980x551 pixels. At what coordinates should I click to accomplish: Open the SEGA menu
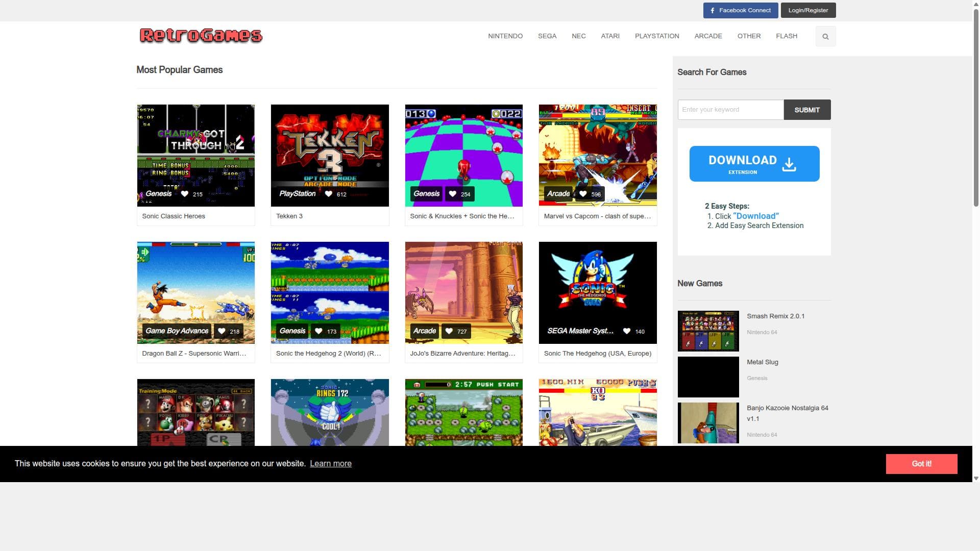click(x=547, y=36)
